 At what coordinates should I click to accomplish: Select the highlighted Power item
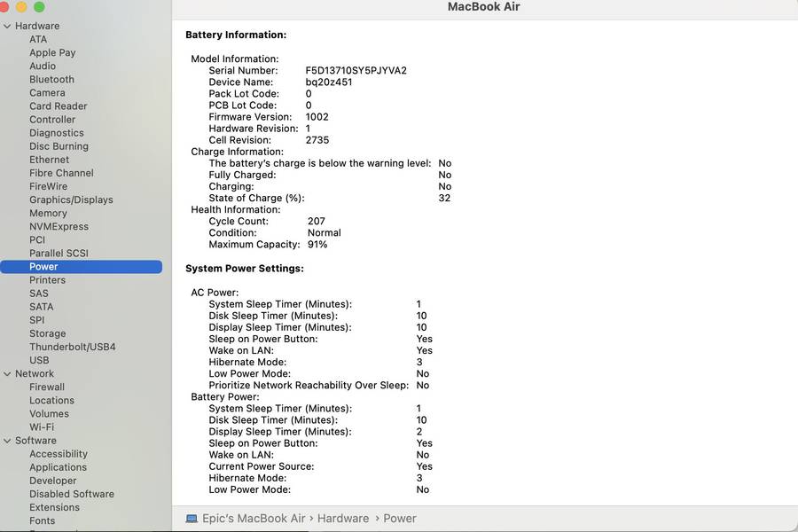pyautogui.click(x=43, y=267)
